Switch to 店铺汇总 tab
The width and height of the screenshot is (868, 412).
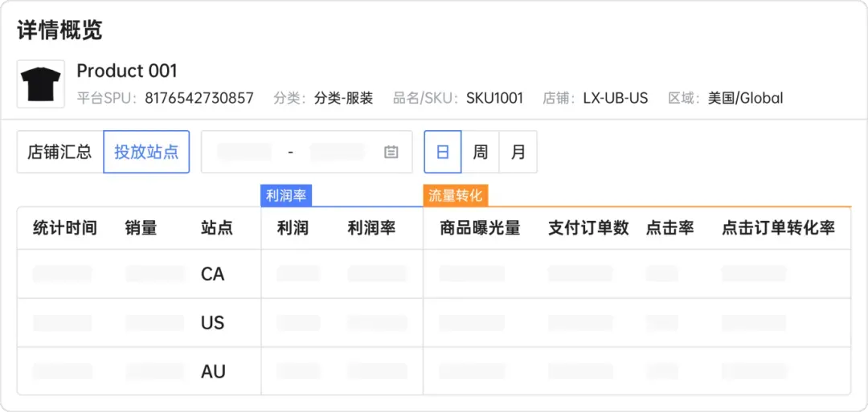59,152
